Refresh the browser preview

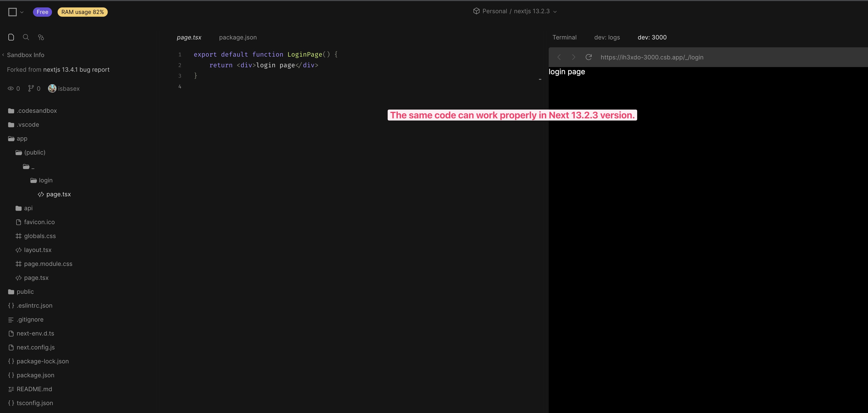[x=589, y=57]
